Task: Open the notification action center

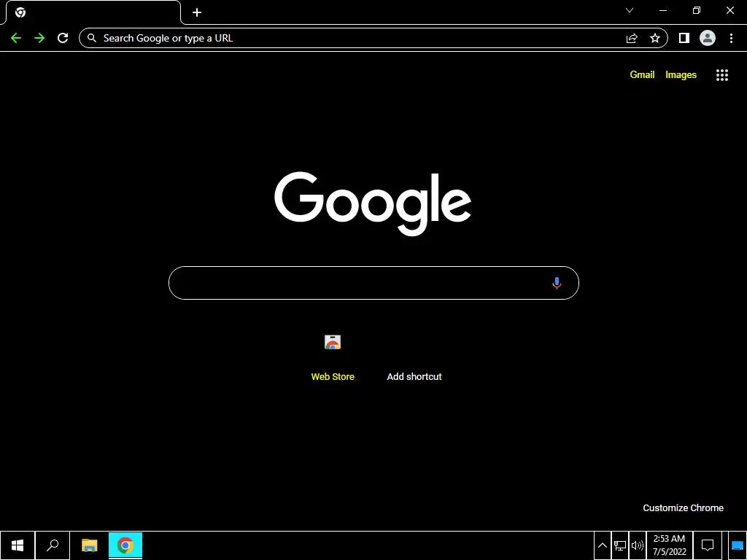Action: (708, 545)
